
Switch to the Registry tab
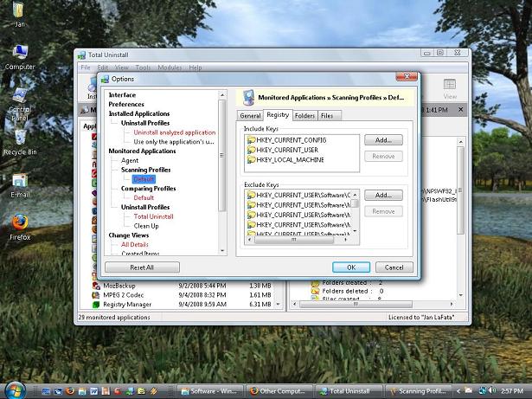(x=278, y=115)
